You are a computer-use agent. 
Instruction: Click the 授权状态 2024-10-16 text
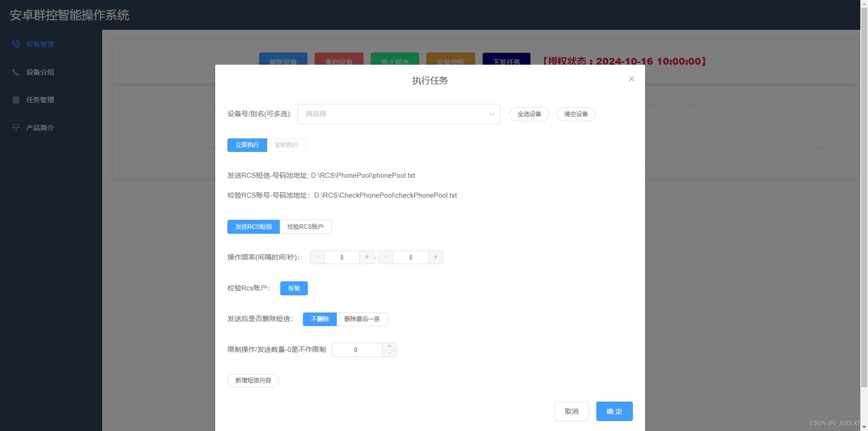coord(624,61)
